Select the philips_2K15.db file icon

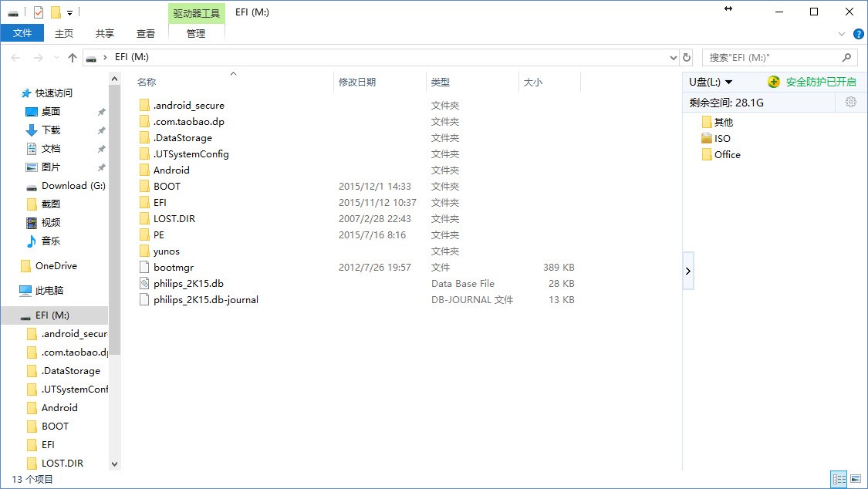144,284
